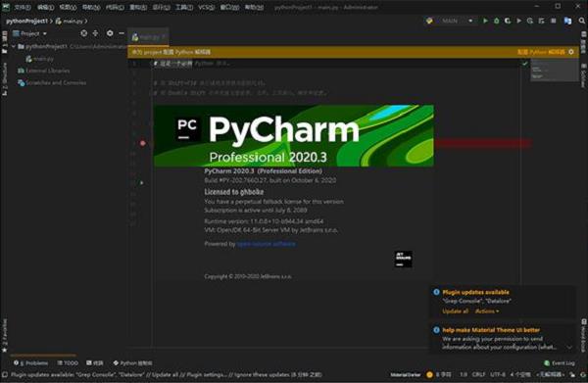Open the Problems tool window tab
Screen dimensions: 588x383
coord(31,362)
